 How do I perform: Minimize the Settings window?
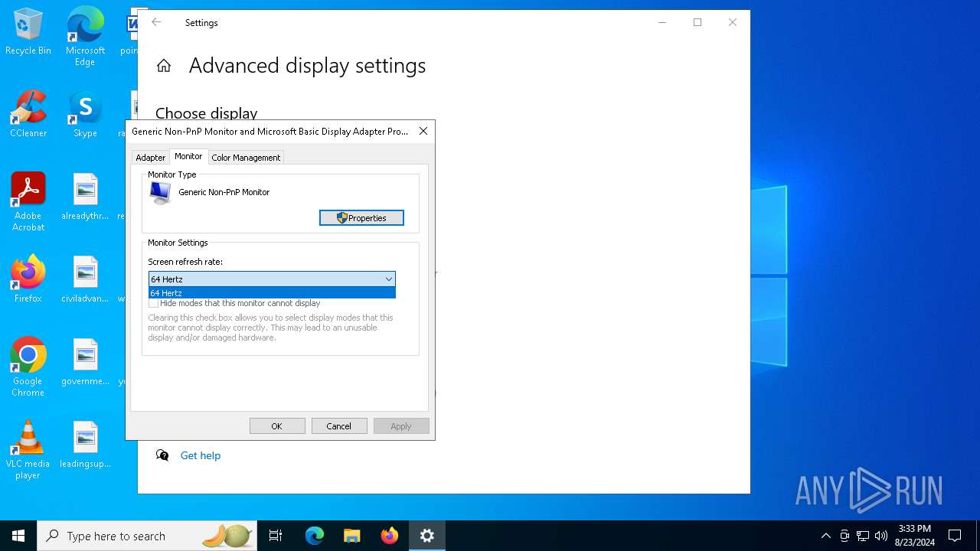[x=662, y=22]
